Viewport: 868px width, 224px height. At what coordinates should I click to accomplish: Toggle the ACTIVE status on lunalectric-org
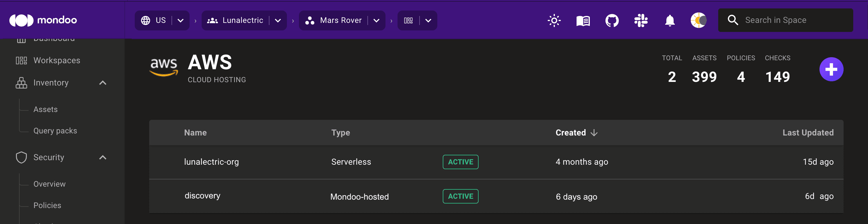coord(460,162)
